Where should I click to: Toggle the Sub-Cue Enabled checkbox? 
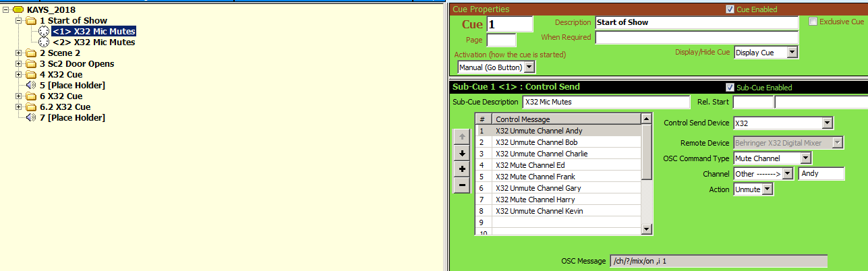pyautogui.click(x=730, y=88)
